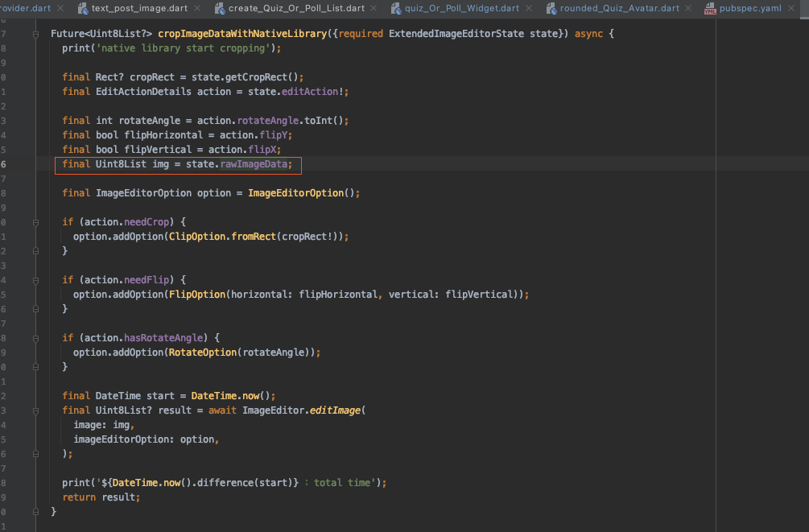This screenshot has height=532, width=809.
Task: Collapse the if action.needFlip block
Action: coord(34,279)
